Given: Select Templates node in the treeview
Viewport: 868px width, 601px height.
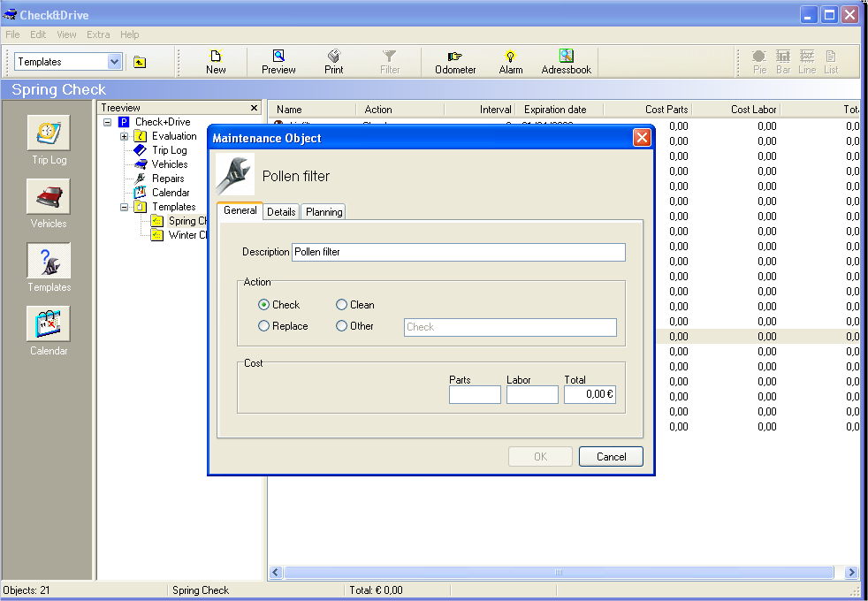Looking at the screenshot, I should pyautogui.click(x=173, y=207).
